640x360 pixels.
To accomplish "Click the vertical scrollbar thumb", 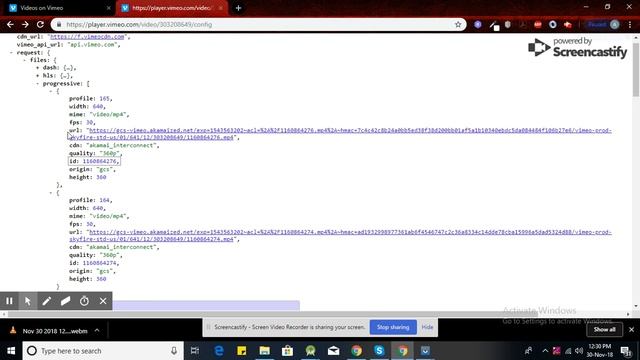I will (x=636, y=69).
